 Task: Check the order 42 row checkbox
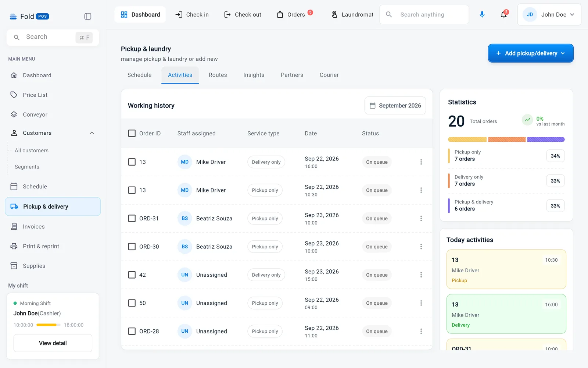click(132, 275)
